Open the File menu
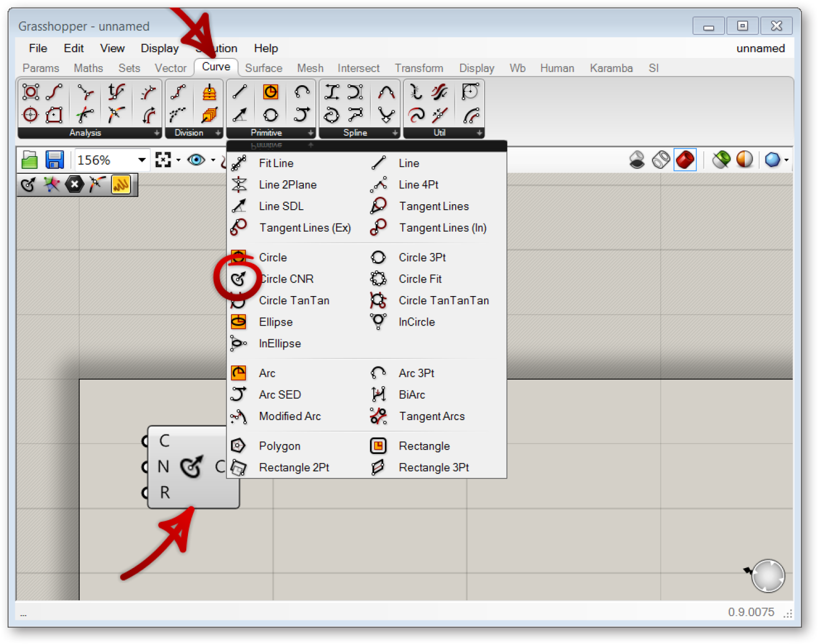This screenshot has width=818, height=644. click(38, 48)
